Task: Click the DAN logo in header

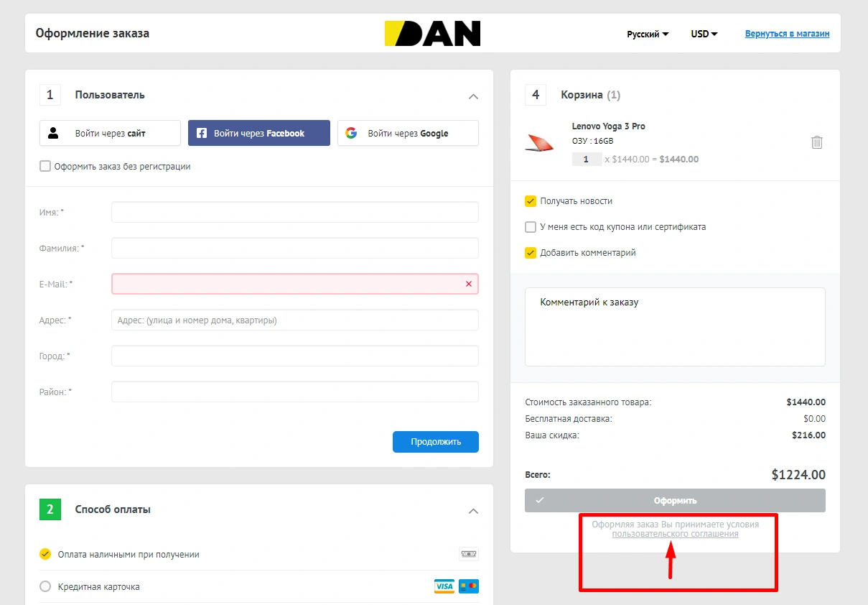Action: pos(432,33)
